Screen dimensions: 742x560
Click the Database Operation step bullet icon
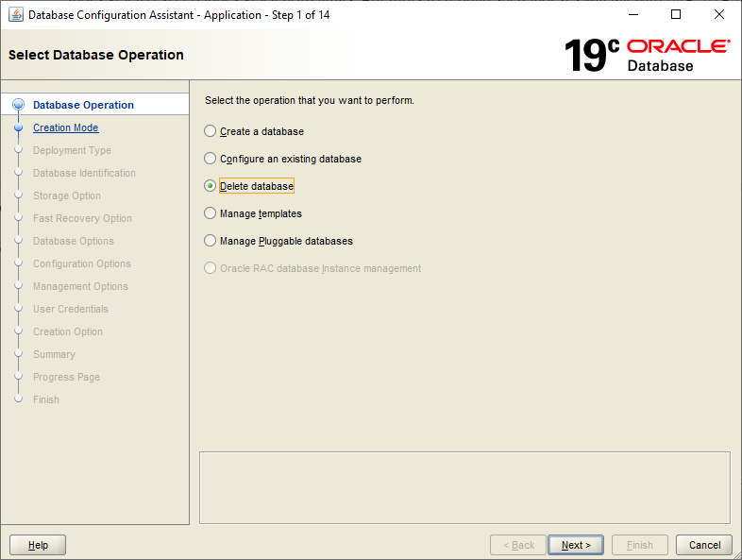tap(19, 105)
